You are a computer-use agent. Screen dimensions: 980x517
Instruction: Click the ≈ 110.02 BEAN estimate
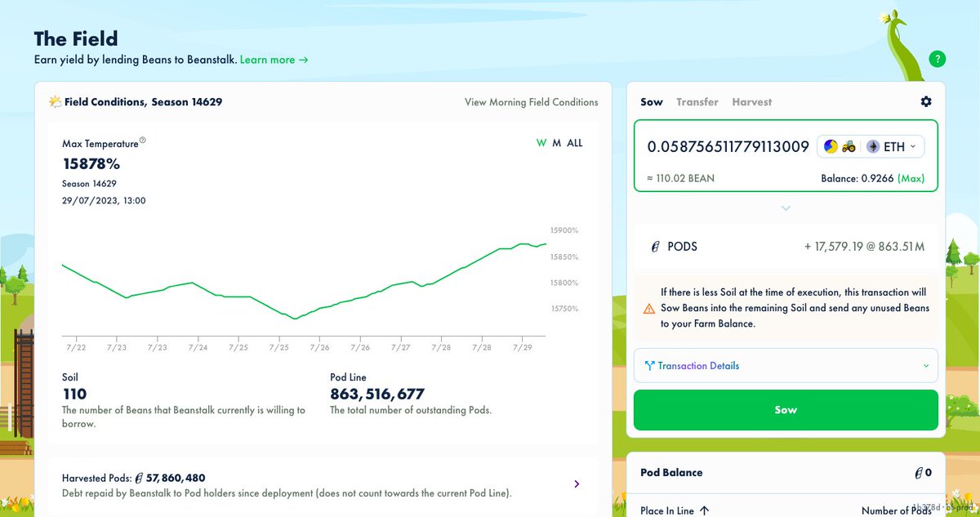[x=679, y=178]
